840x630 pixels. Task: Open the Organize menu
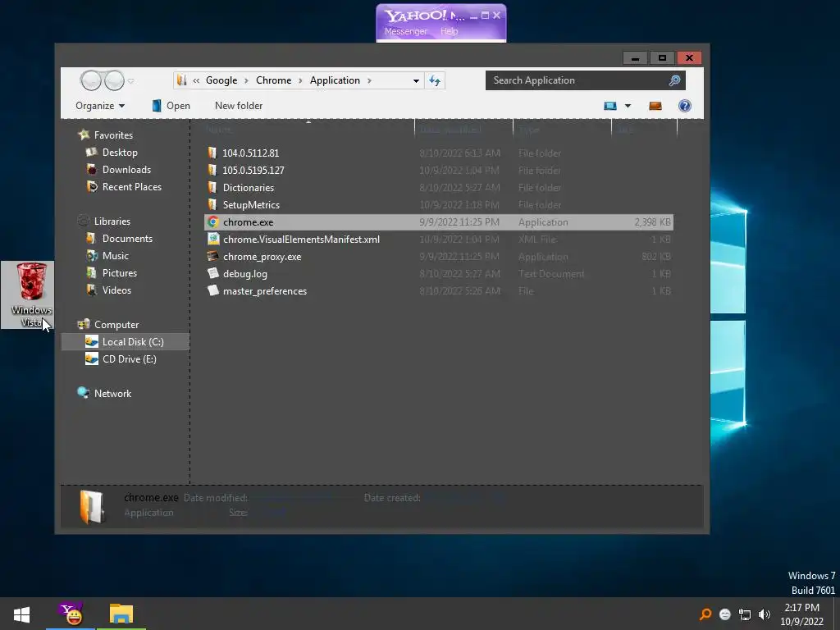point(100,106)
